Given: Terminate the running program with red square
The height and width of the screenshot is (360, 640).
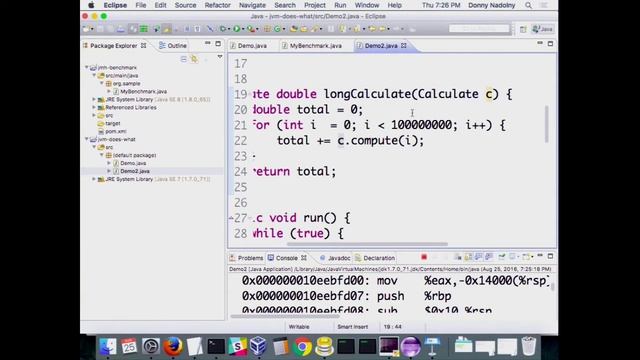Looking at the screenshot, I should tap(424, 257).
